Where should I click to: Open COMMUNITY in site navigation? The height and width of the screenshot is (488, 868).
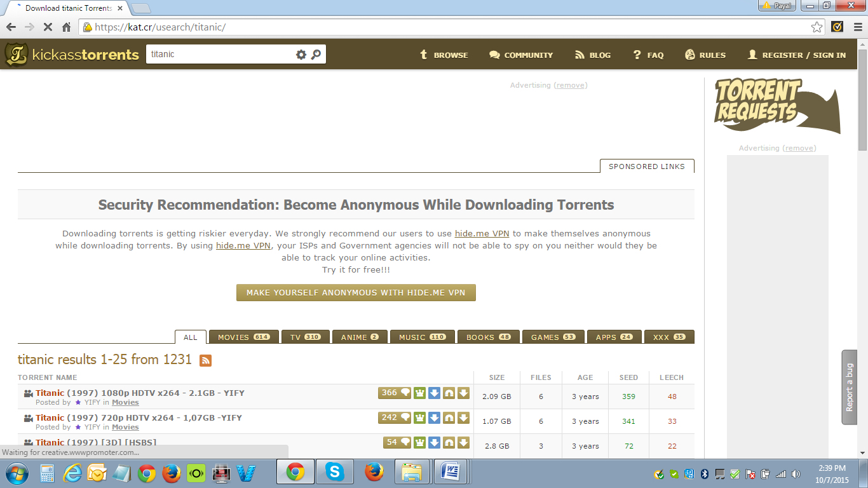click(x=521, y=55)
